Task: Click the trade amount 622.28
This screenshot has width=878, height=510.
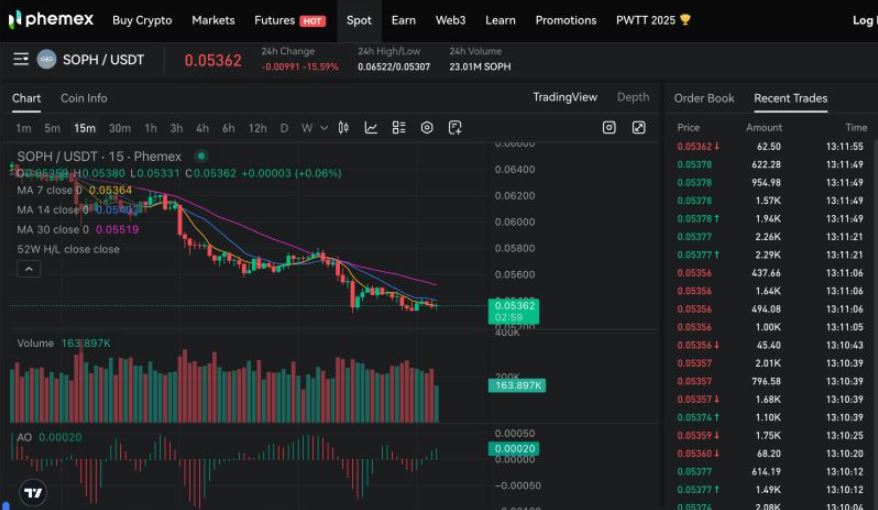Action: [x=766, y=165]
